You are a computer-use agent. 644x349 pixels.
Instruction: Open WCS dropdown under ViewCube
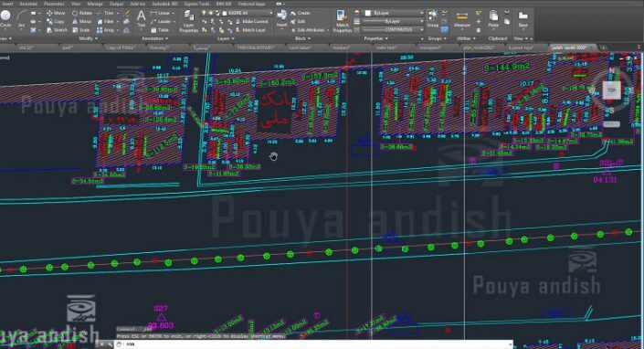click(x=611, y=123)
